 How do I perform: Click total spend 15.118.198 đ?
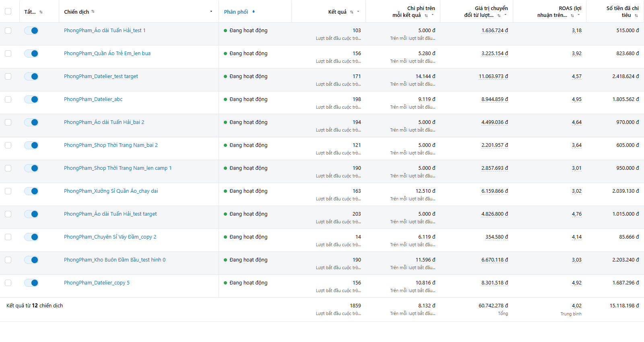[624, 306]
